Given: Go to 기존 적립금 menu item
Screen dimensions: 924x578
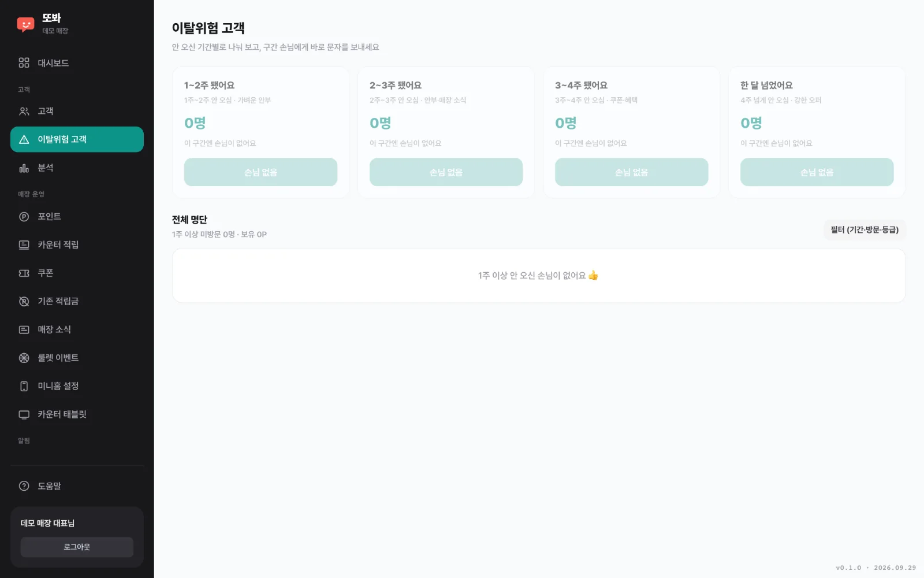Looking at the screenshot, I should [x=77, y=301].
